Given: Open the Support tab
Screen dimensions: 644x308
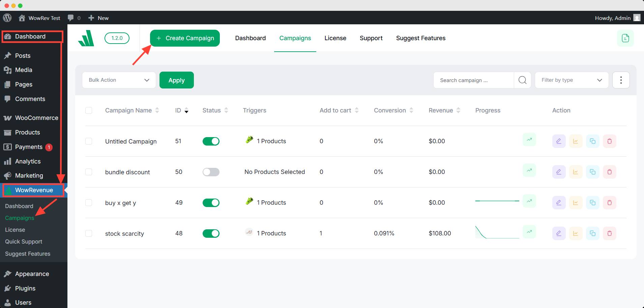Looking at the screenshot, I should [371, 38].
